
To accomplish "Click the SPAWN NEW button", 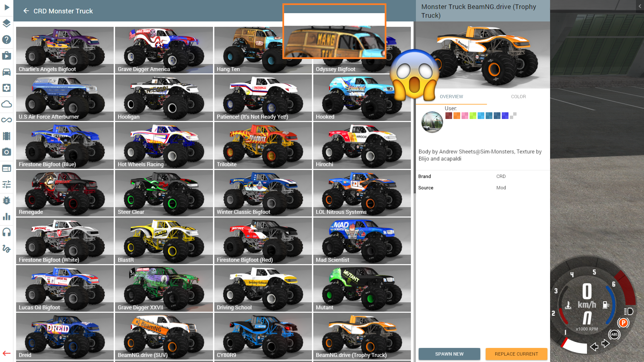I will (449, 354).
